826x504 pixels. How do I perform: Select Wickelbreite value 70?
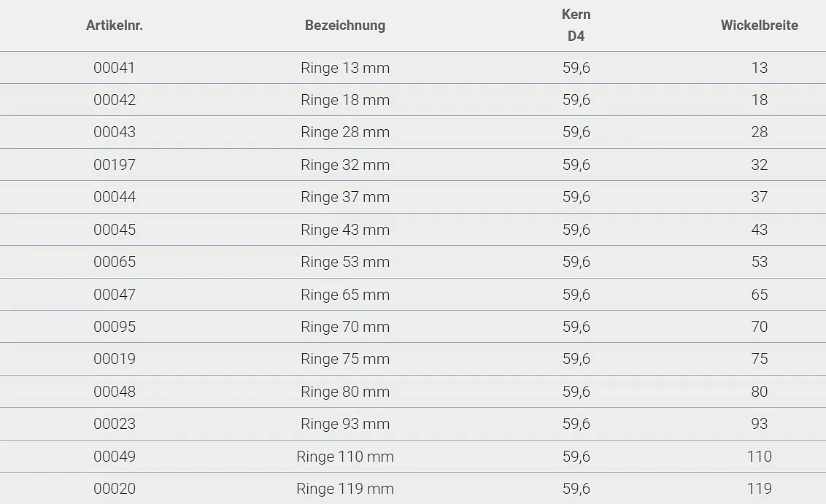point(759,327)
